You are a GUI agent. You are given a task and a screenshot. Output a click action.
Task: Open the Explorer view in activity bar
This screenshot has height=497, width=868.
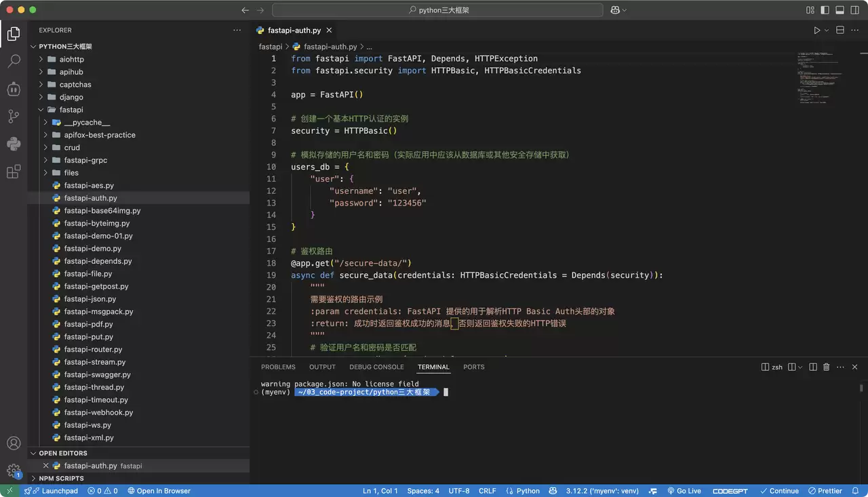(x=14, y=33)
